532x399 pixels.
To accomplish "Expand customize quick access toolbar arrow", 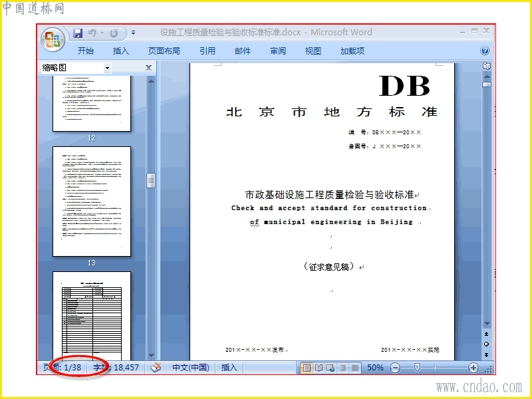I will (x=134, y=33).
